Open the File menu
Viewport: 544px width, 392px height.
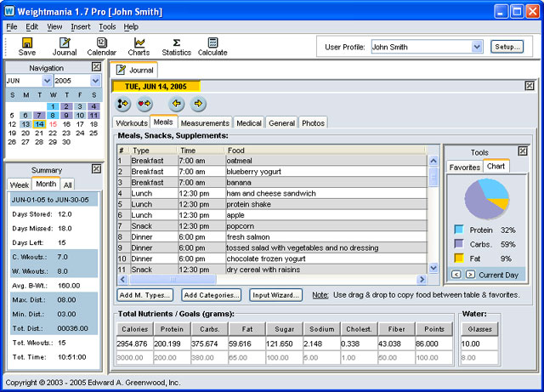coord(11,26)
